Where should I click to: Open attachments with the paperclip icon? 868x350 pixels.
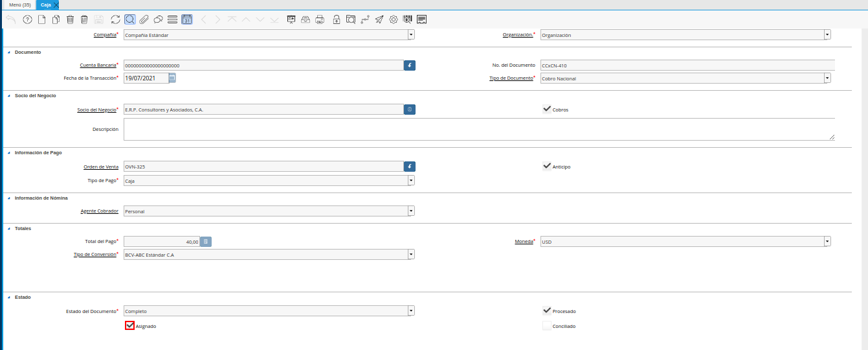(x=144, y=19)
